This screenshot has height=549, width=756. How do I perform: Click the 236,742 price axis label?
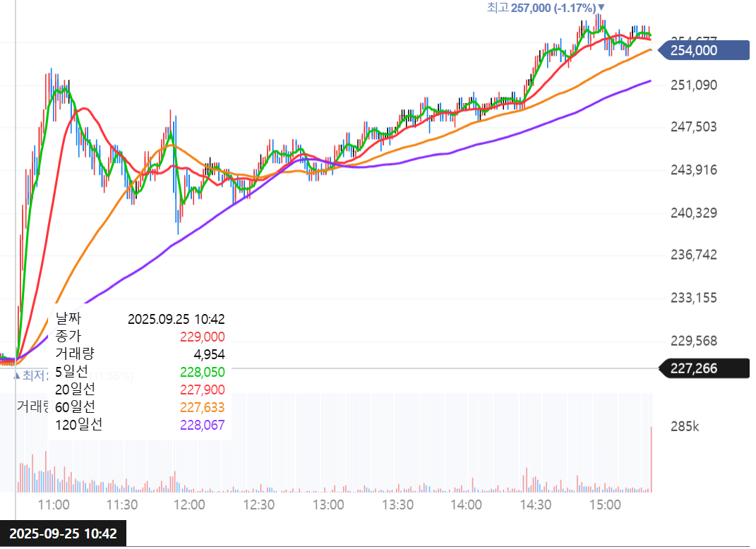click(x=693, y=255)
